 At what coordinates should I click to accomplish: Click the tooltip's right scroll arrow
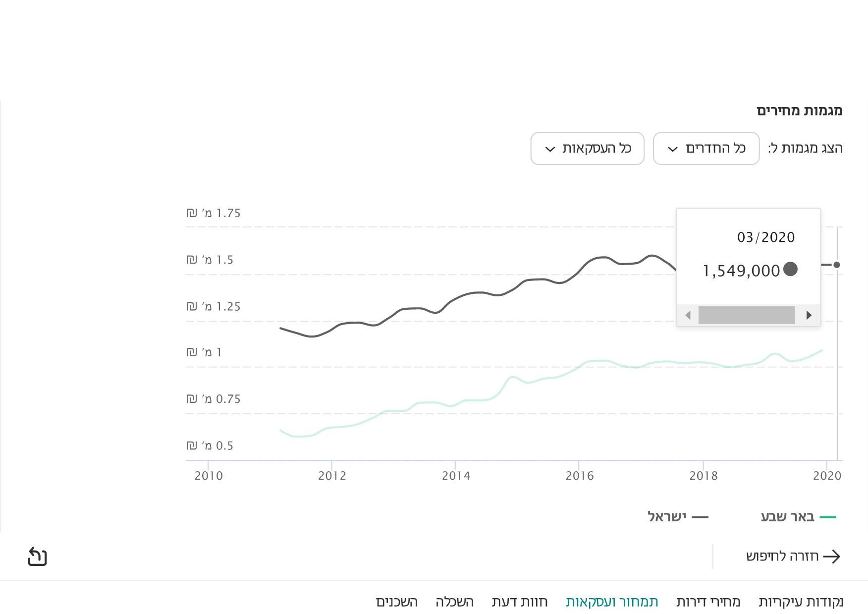click(809, 315)
